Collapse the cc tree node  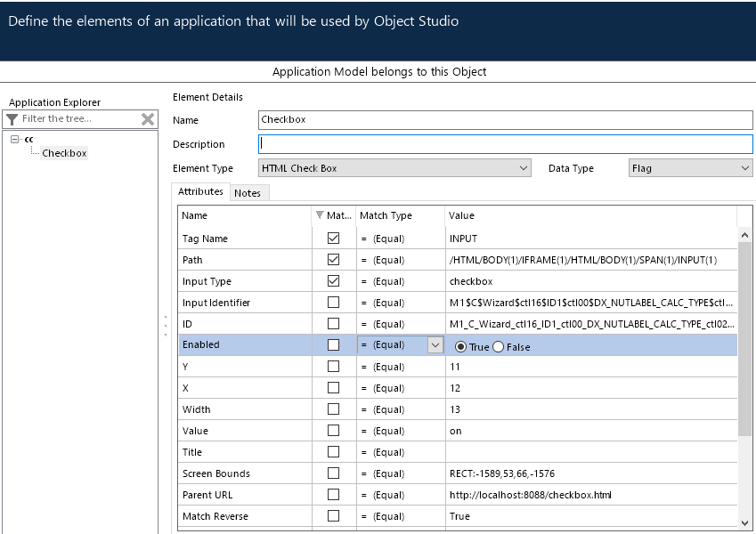(14, 139)
